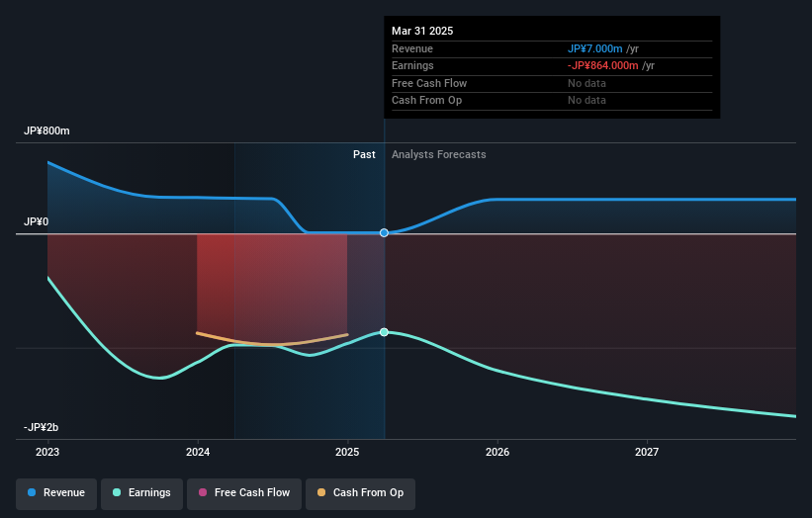Screen dimensions: 812x518
Task: Click the Analysts Forecasts label
Action: pyautogui.click(x=438, y=155)
